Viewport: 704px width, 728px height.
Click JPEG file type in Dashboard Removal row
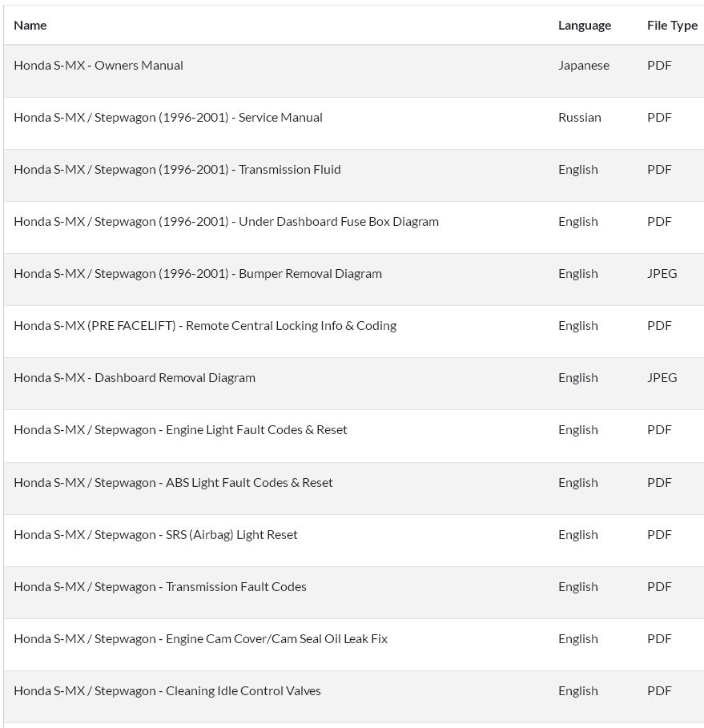662,378
